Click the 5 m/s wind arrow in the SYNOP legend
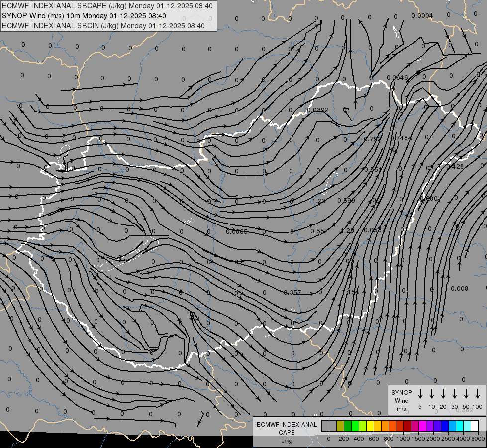This screenshot has height=448, width=487. coord(420,394)
